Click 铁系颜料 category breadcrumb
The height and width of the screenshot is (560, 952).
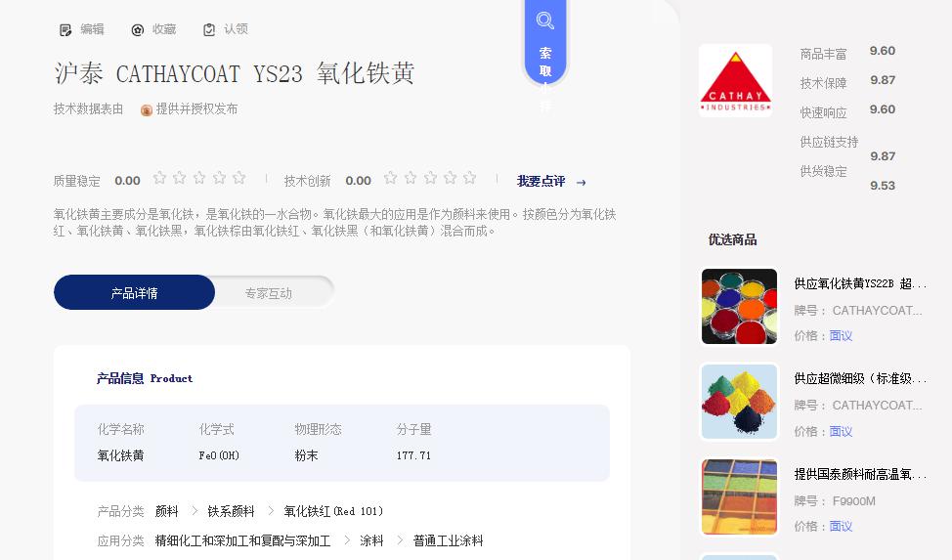coord(231,511)
